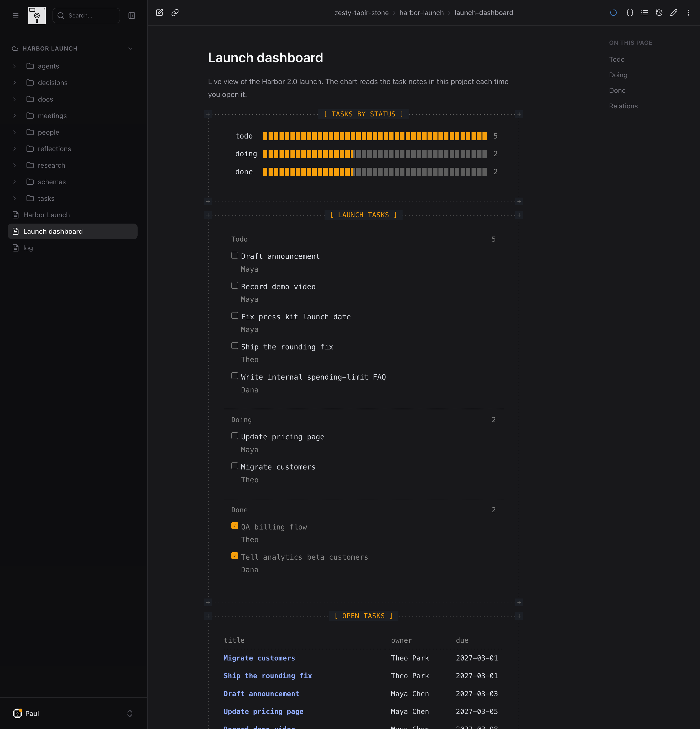Open the three-dot more options menu
The image size is (700, 729).
pos(688,13)
